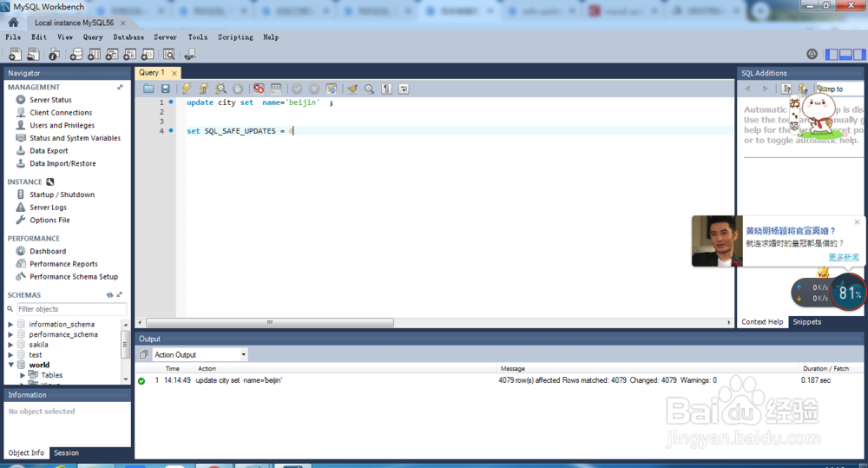
Task: Open Data Export
Action: pyautogui.click(x=49, y=151)
